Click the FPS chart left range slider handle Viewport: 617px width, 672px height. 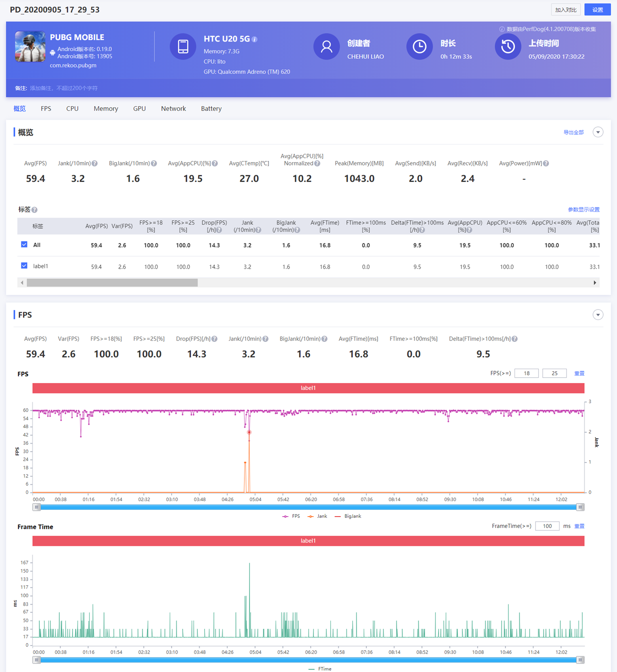pyautogui.click(x=37, y=507)
